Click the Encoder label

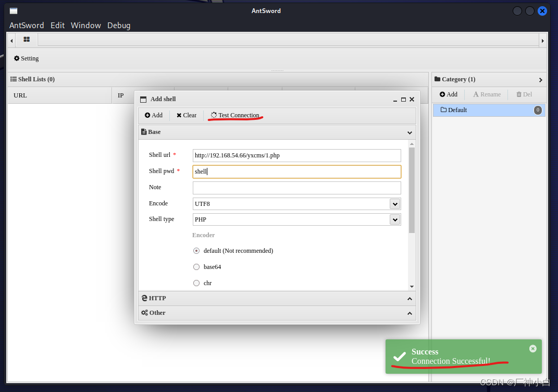pyautogui.click(x=204, y=235)
